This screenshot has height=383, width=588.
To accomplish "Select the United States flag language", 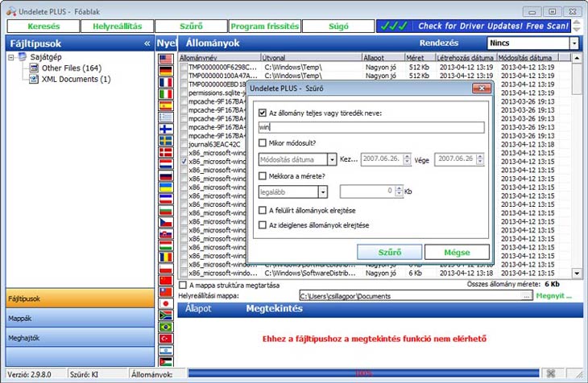I will pyautogui.click(x=166, y=60).
